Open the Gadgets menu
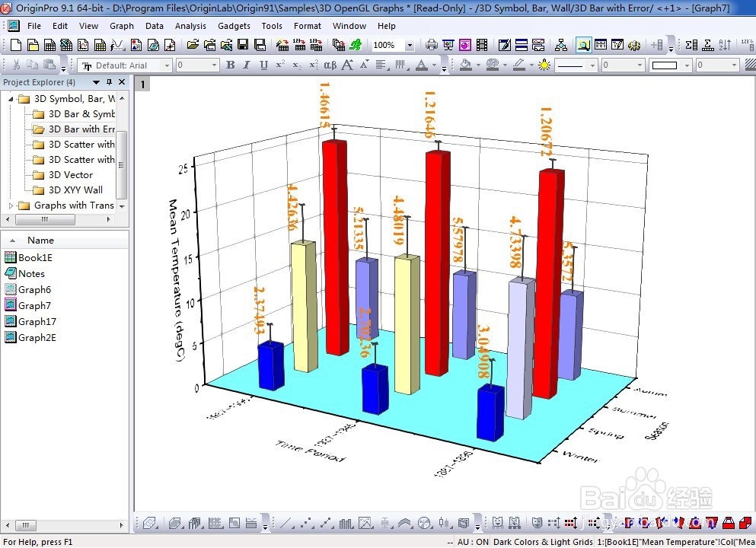 (234, 26)
